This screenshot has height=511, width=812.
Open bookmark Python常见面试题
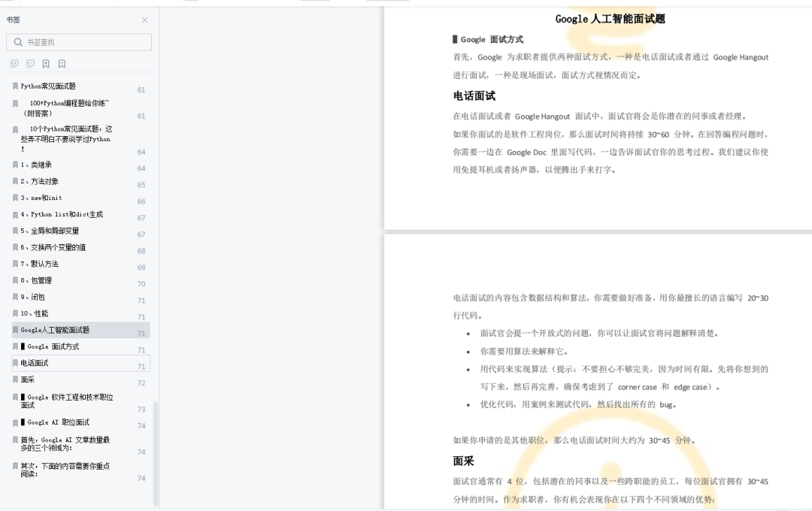pyautogui.click(x=48, y=86)
